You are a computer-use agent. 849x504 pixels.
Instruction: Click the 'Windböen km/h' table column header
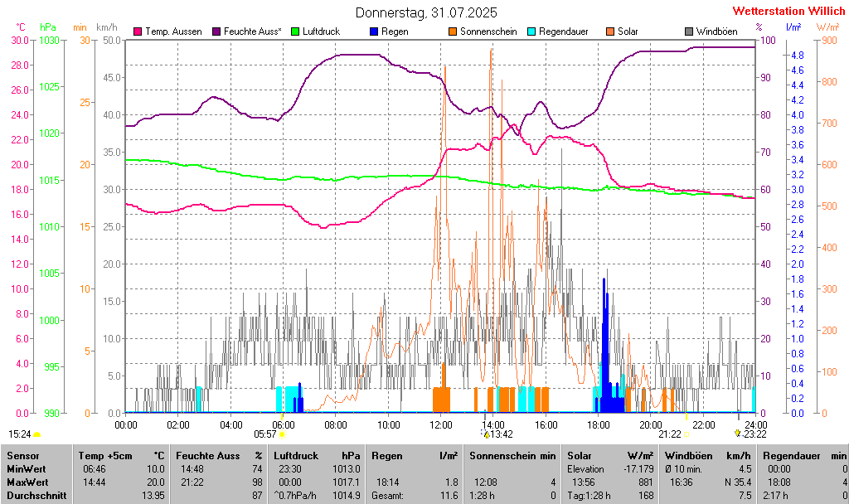[708, 456]
